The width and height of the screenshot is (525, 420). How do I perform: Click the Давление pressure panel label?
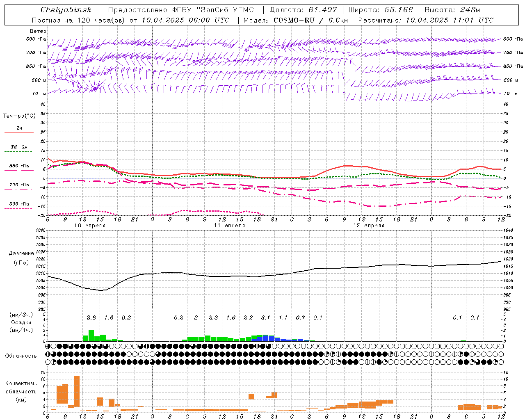tap(21, 253)
